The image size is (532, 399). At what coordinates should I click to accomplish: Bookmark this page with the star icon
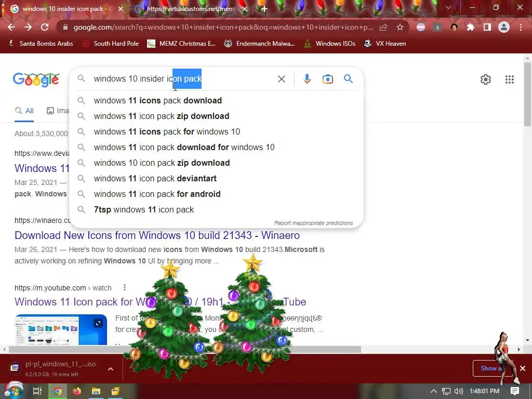tap(400, 27)
